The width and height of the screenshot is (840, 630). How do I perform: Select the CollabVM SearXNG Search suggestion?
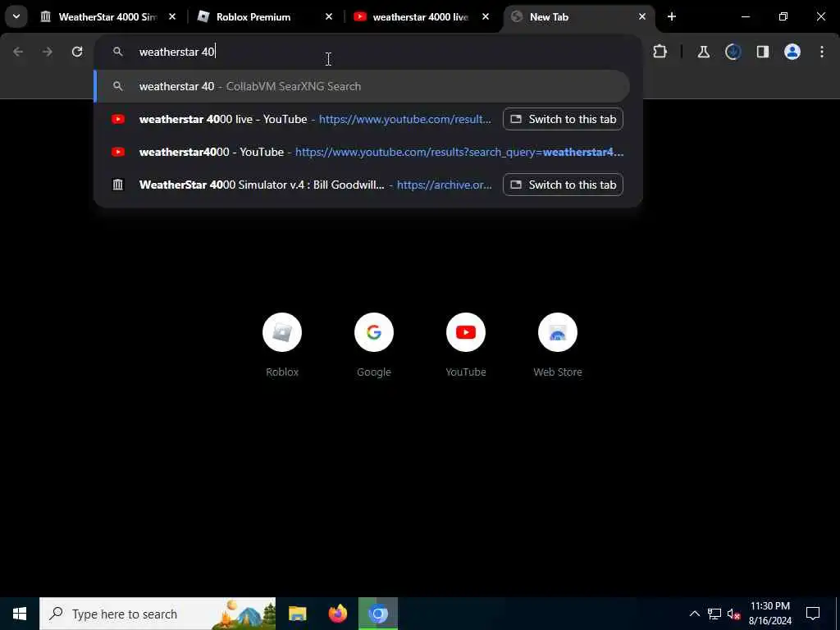(x=362, y=86)
